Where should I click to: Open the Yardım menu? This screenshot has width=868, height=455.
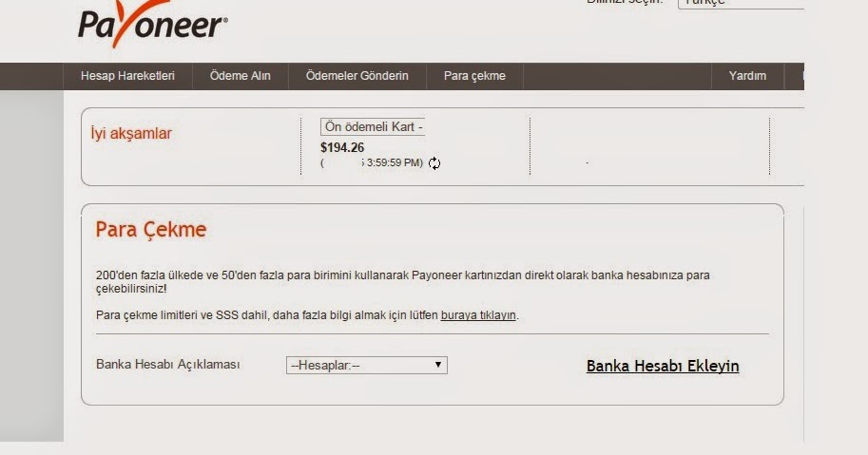[747, 76]
